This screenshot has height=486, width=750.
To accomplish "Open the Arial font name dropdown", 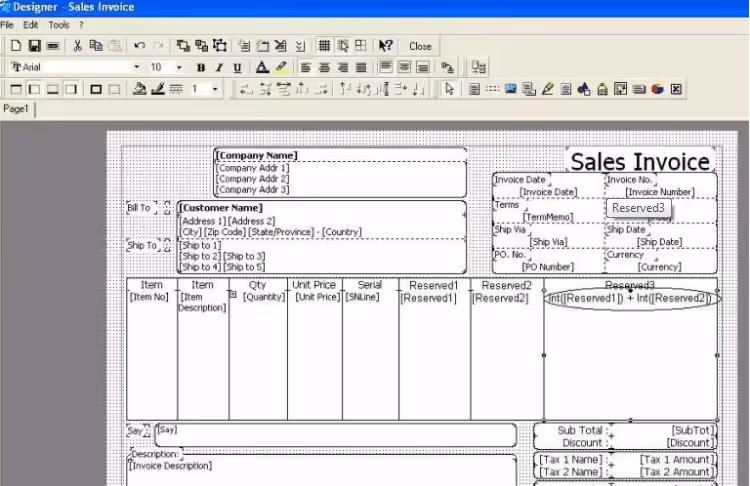I will coord(137,67).
